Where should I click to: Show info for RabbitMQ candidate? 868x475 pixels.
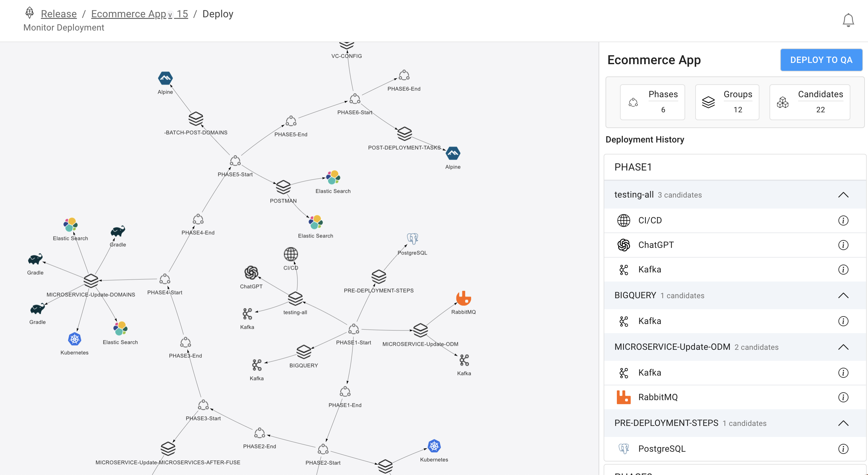[x=843, y=397]
